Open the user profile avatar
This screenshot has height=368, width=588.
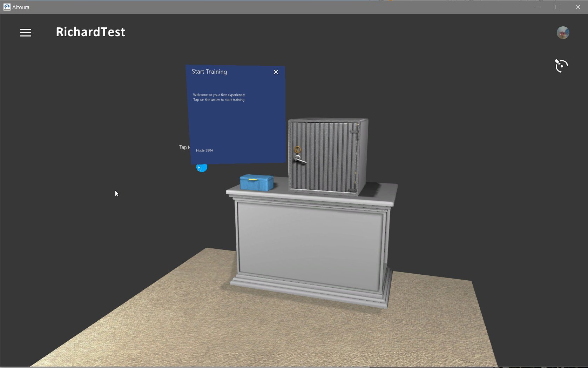pos(563,33)
